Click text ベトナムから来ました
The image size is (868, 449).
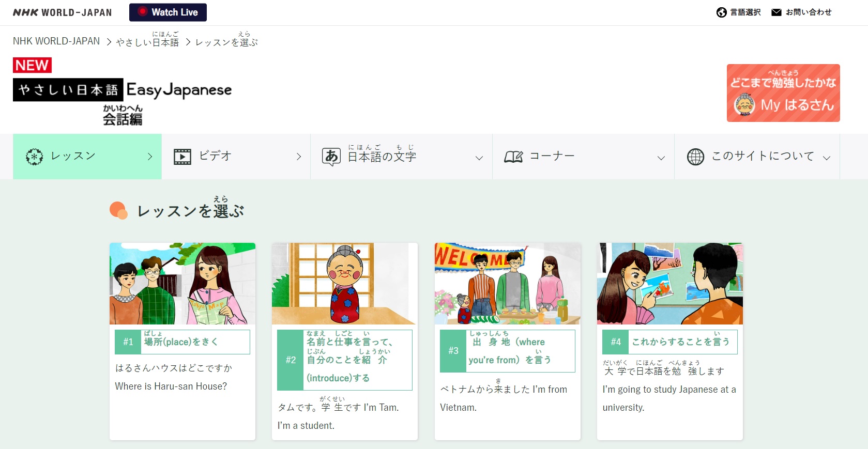coord(485,388)
